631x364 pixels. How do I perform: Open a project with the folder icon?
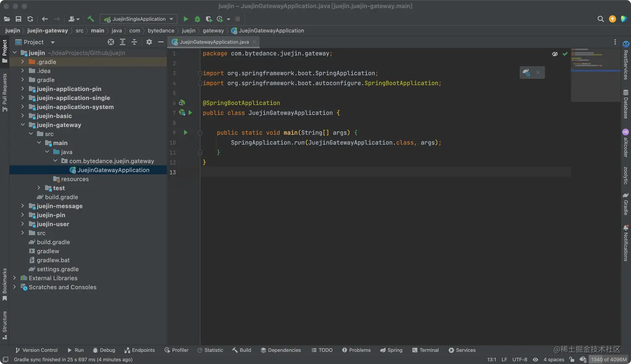[7, 19]
